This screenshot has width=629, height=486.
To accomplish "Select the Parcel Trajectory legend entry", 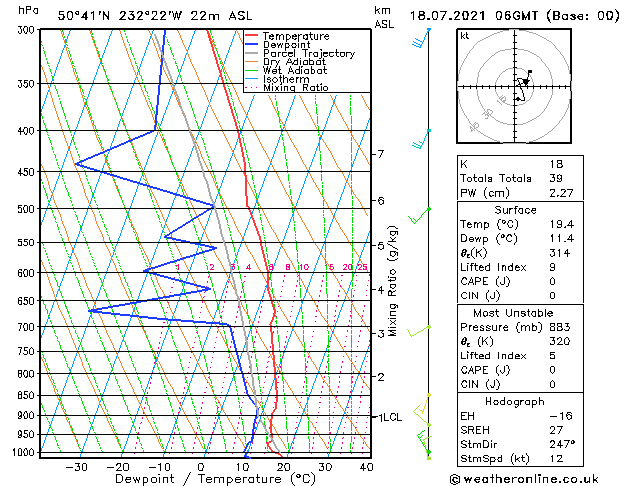I will pos(309,53).
